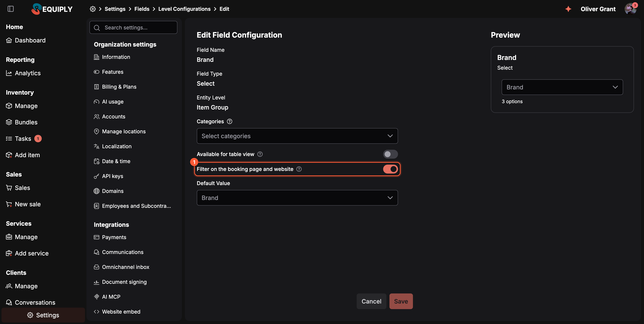Image resolution: width=644 pixels, height=324 pixels.
Task: Cancel editing the field configuration
Action: click(371, 301)
